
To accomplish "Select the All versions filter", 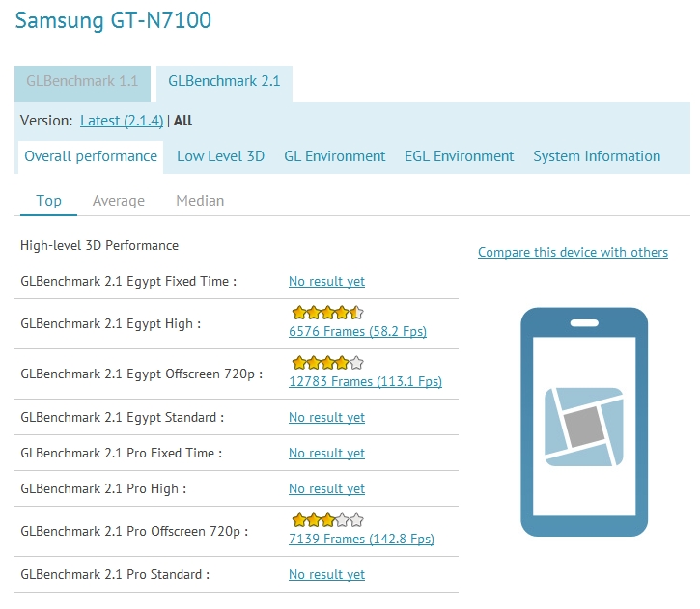I will pos(182,121).
